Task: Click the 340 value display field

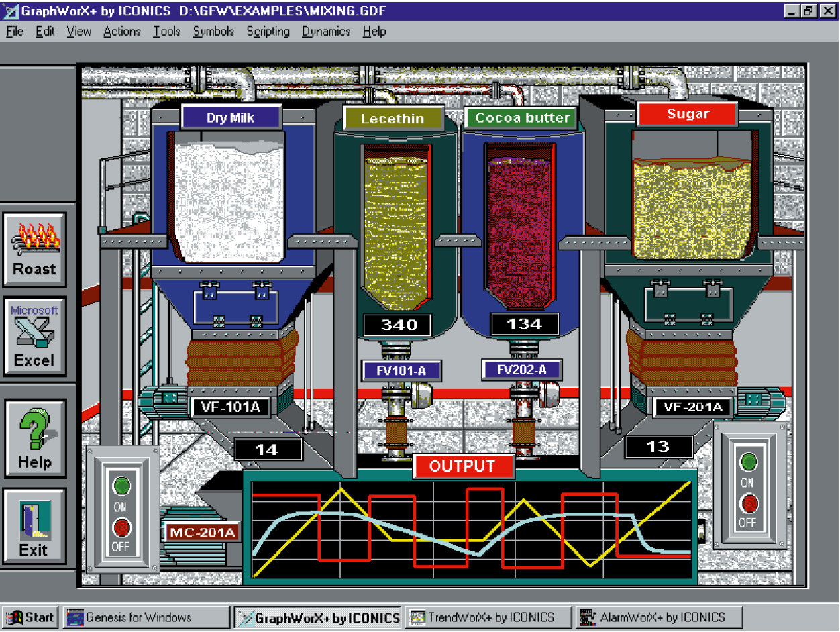Action: pos(400,325)
